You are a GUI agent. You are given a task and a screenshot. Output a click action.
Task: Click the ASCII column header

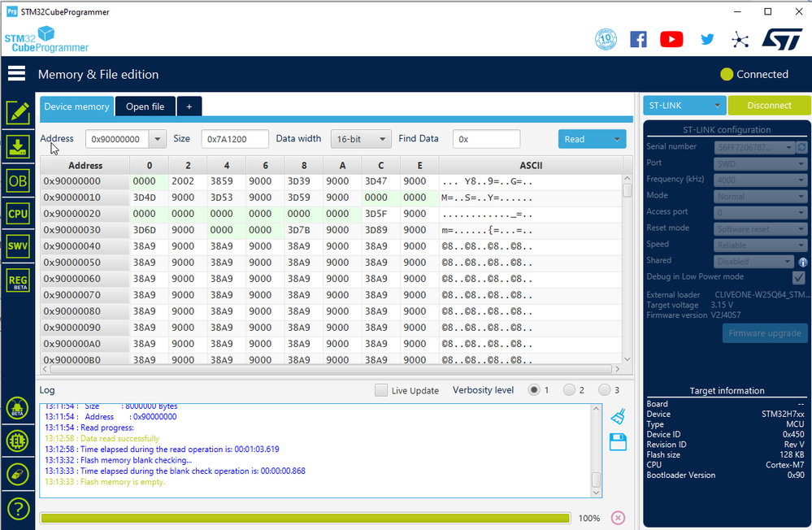point(531,165)
